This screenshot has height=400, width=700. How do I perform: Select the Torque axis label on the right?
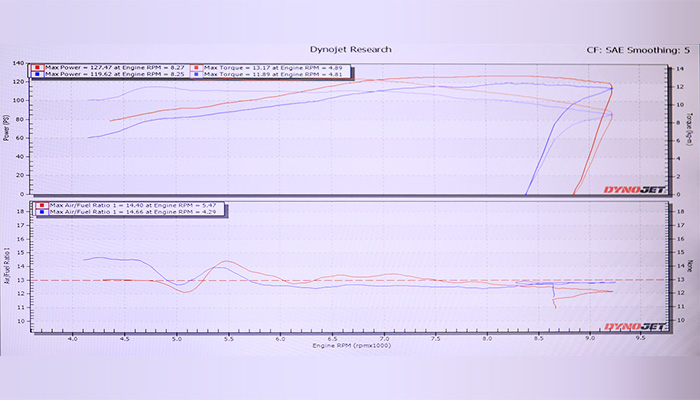point(690,127)
